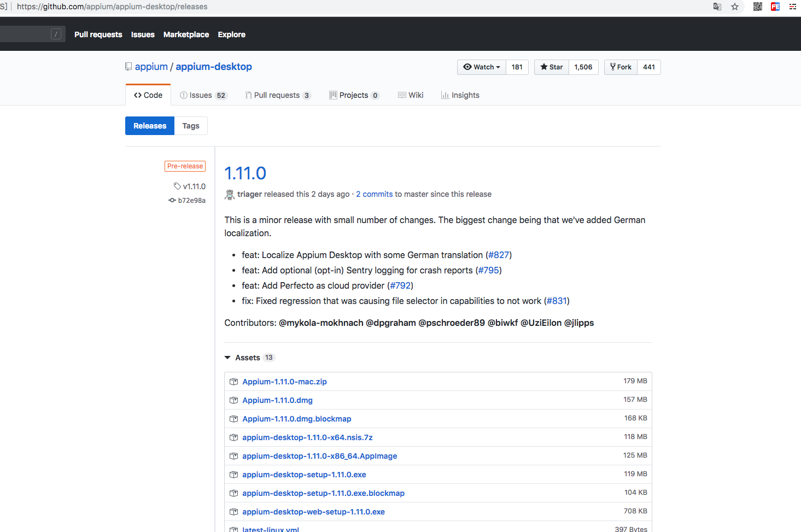Download Appium-1.11.0.dmg.blockmap
Screen dimensions: 801x532
point(297,419)
